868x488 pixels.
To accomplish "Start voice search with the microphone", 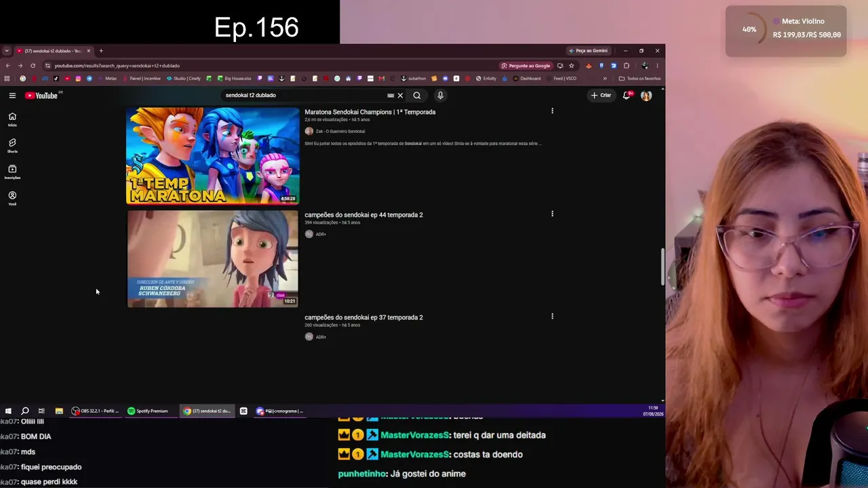I will click(x=440, y=96).
